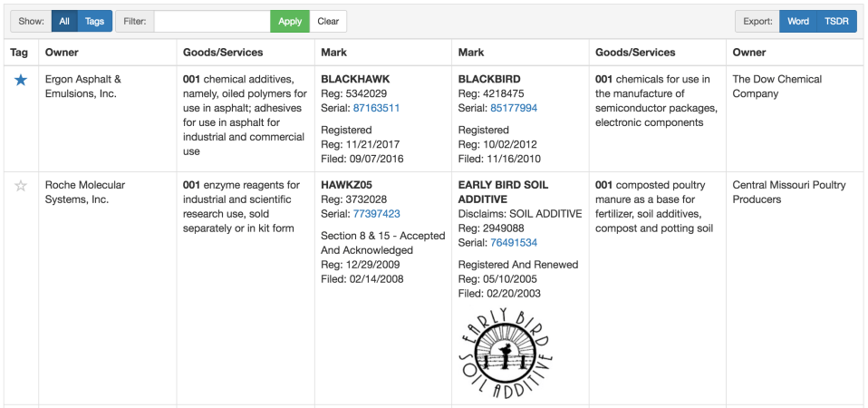Screen dimensions: 868x408
Task: Click the left Owner column header
Action: pos(62,53)
